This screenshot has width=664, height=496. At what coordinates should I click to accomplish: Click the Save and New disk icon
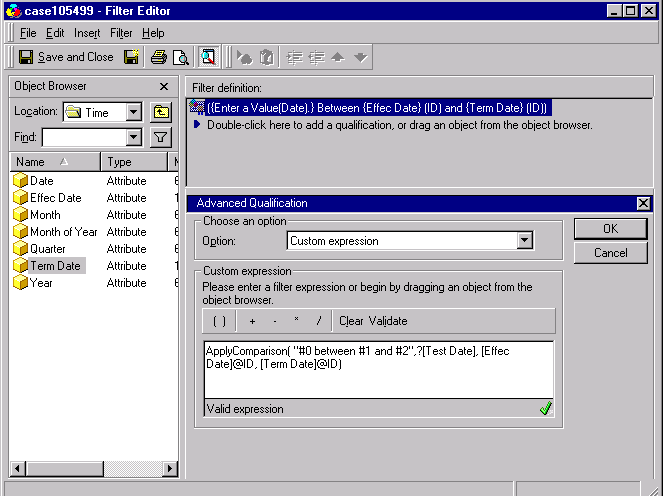[131, 57]
